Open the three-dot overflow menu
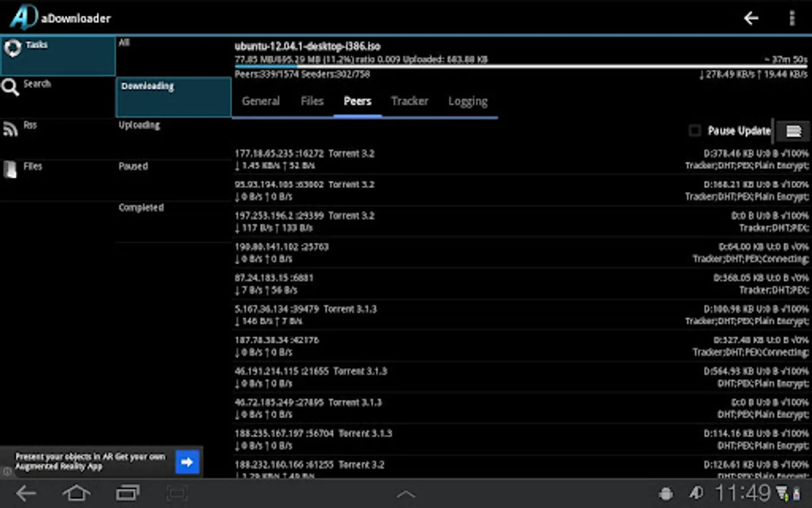This screenshot has width=812, height=508. pyautogui.click(x=792, y=19)
